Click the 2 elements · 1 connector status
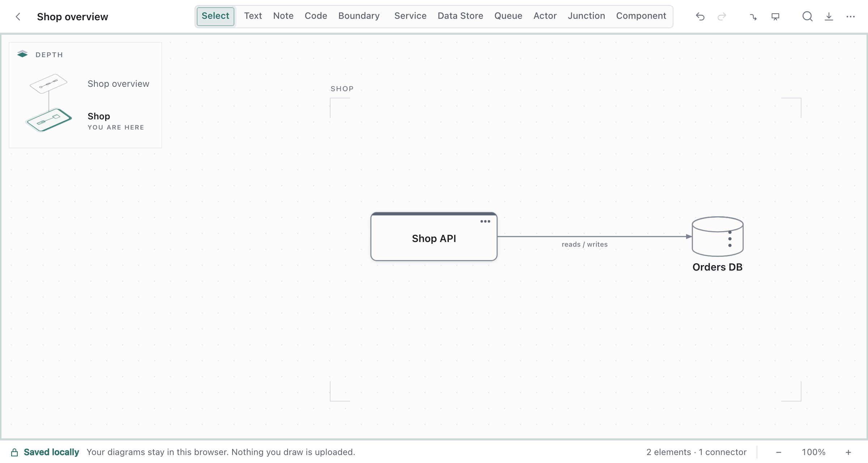Screen dimensions: 868x463 coord(696,452)
